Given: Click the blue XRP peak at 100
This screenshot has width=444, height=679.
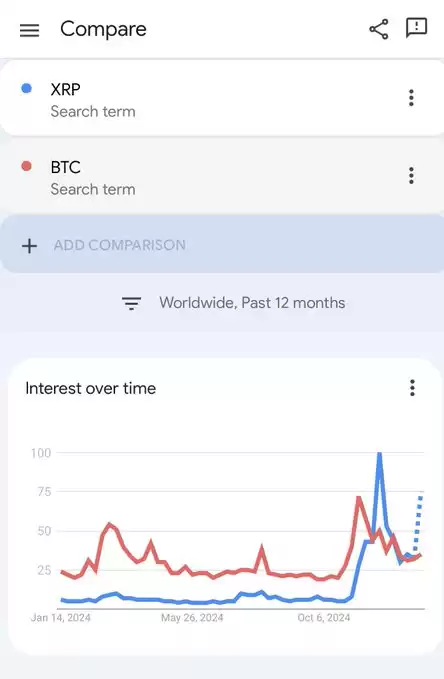Looking at the screenshot, I should point(379,455).
